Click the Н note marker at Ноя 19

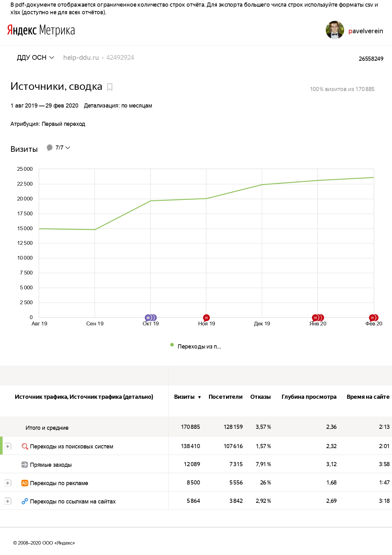click(206, 318)
